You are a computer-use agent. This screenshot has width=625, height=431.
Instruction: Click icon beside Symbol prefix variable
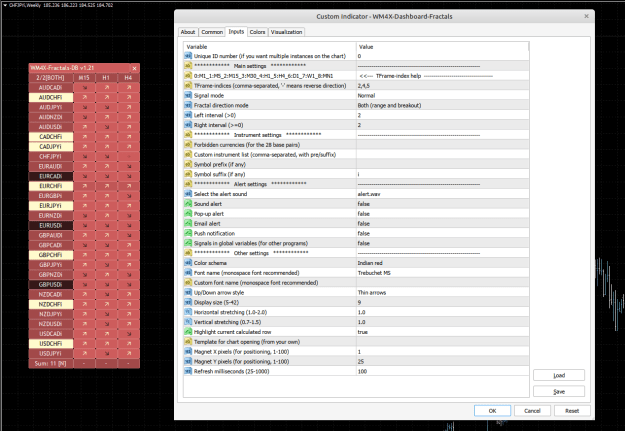(188, 164)
